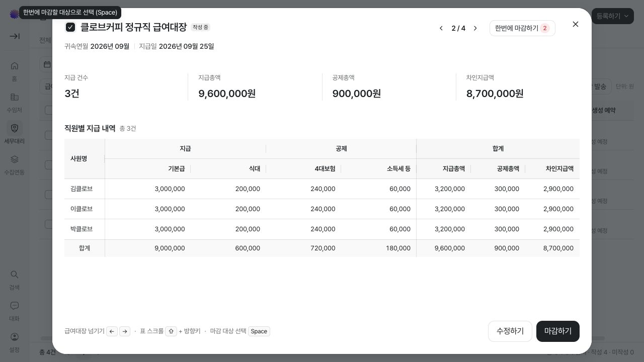Open 수집연동 in the left sidebar
Viewport: 644px width, 362px height.
[x=15, y=164]
